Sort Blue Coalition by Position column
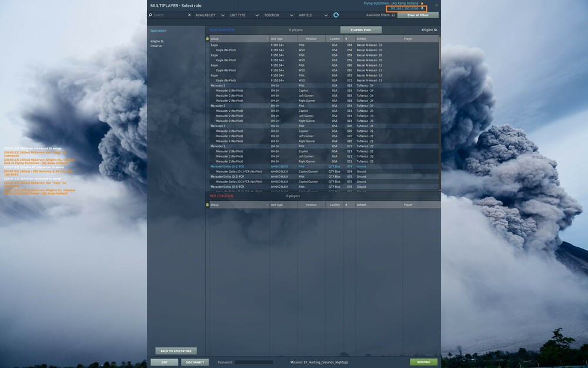 click(311, 39)
